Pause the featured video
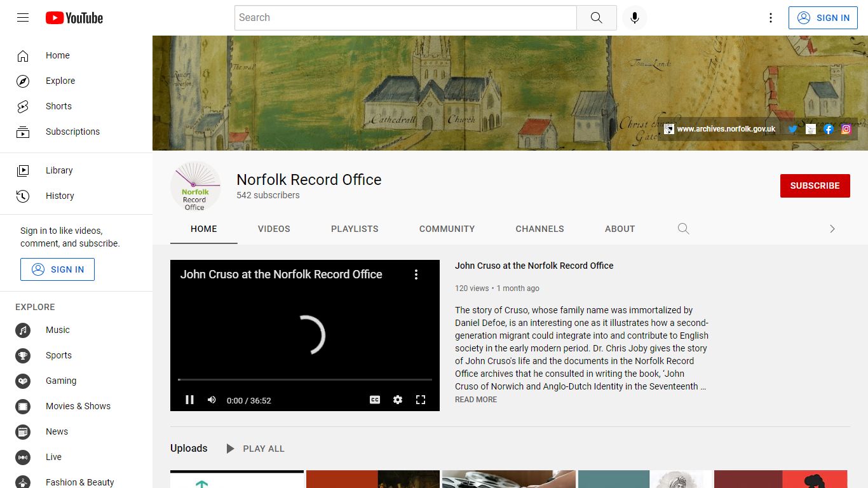The width and height of the screenshot is (868, 488). coord(189,400)
